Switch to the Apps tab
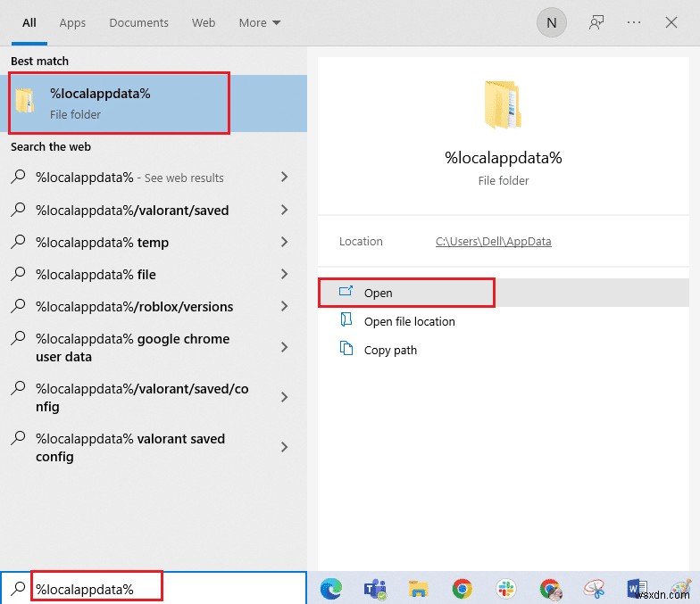700x604 pixels. [72, 23]
